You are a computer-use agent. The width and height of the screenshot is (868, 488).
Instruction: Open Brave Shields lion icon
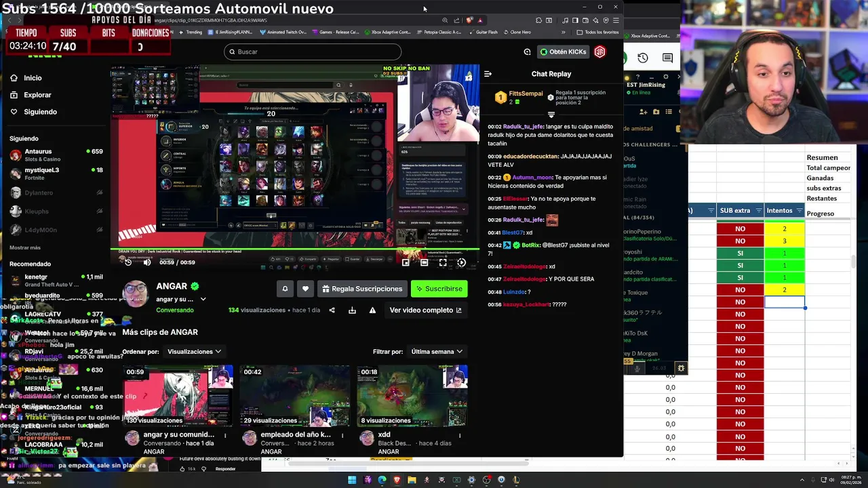click(469, 20)
